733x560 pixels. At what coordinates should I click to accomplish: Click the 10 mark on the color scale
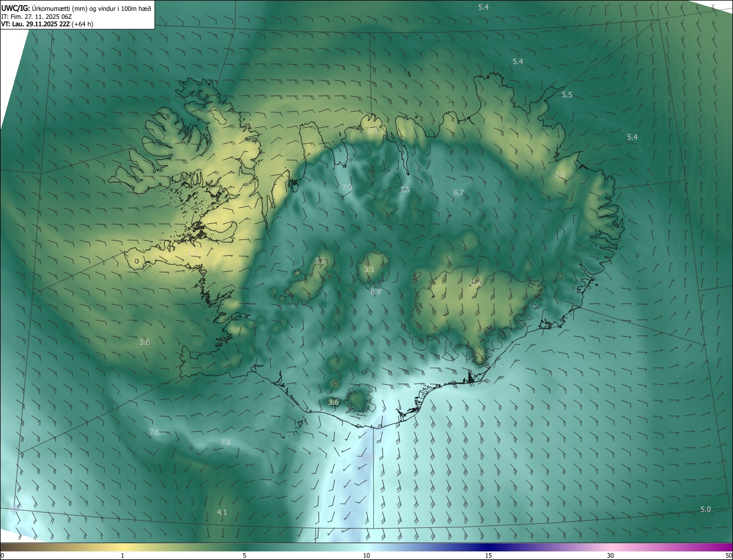click(366, 555)
